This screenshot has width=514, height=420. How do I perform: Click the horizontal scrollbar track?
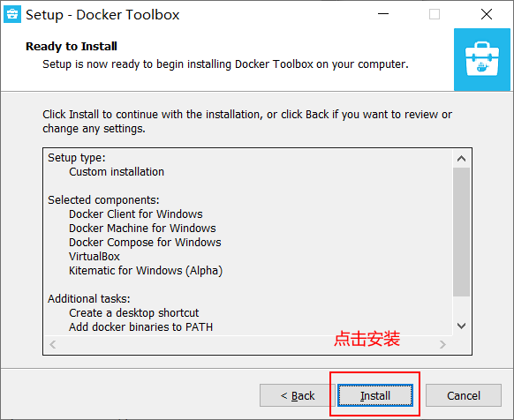(247, 344)
